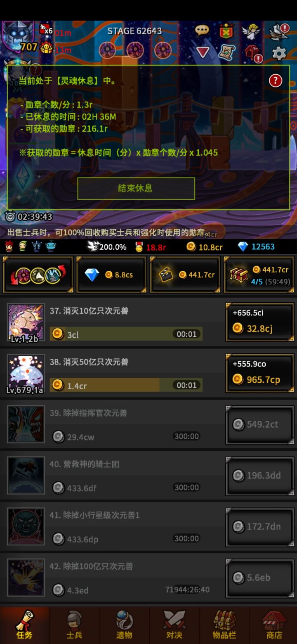Open the settings gear icon
The height and width of the screenshot is (644, 297).
coord(279,54)
